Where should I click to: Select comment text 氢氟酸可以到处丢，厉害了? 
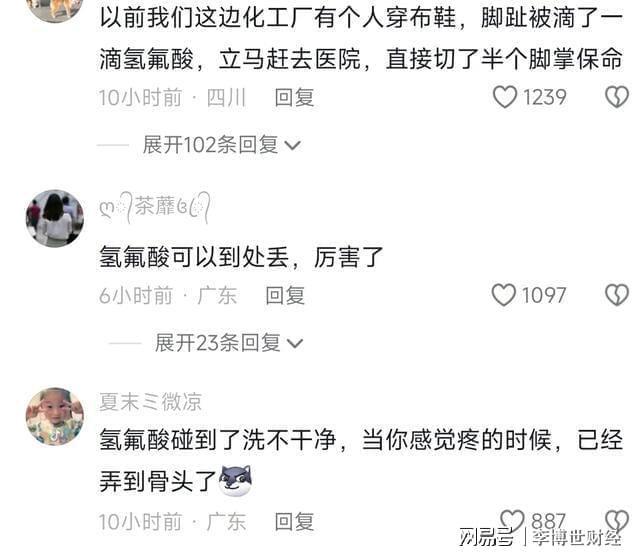[x=241, y=257]
